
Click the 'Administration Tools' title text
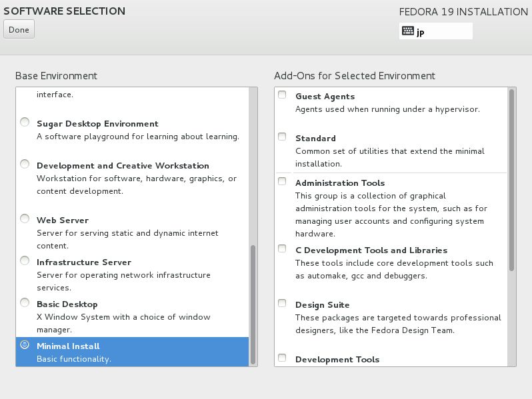coord(340,183)
